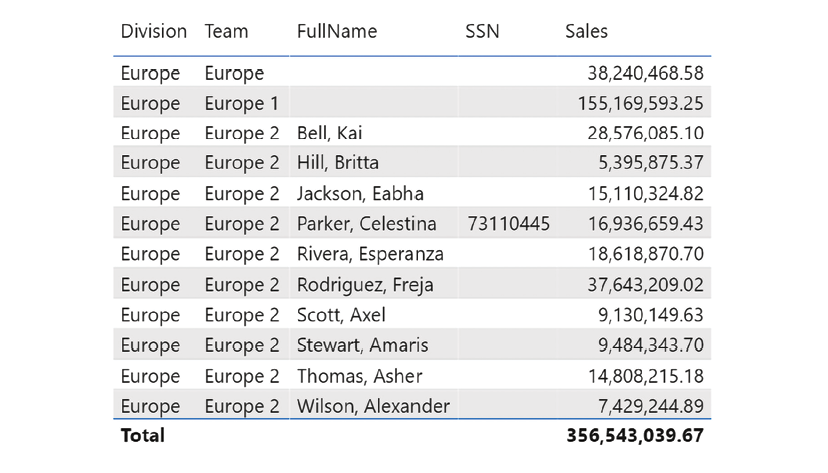Select Thomas, Asher name cell
The height and width of the screenshot is (473, 828).
pyautogui.click(x=360, y=376)
